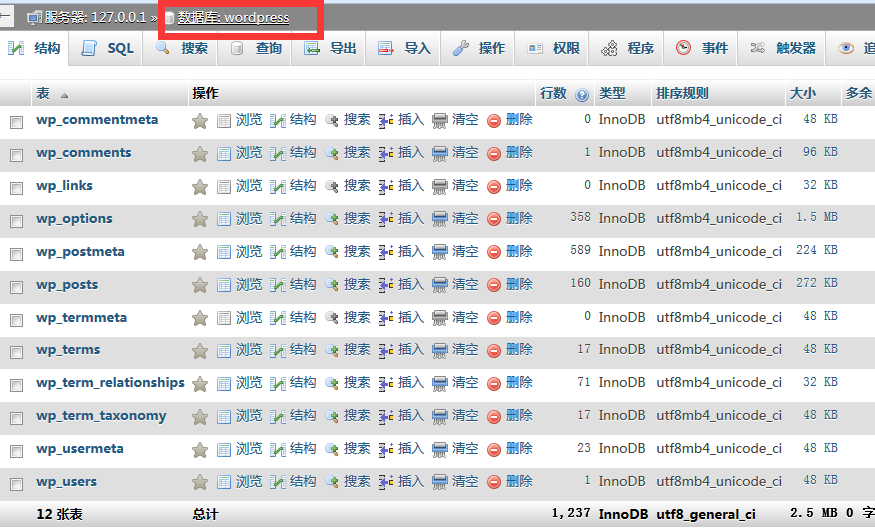Click favorite star icon for wp_users
The width and height of the screenshot is (875, 531).
point(200,483)
